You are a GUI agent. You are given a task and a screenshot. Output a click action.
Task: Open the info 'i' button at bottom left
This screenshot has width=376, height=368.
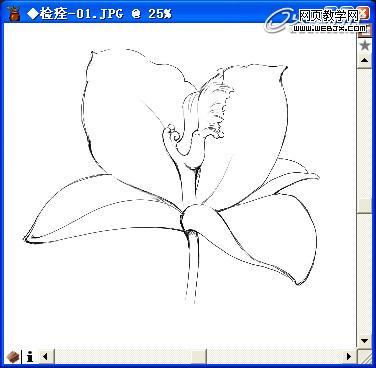pyautogui.click(x=30, y=357)
